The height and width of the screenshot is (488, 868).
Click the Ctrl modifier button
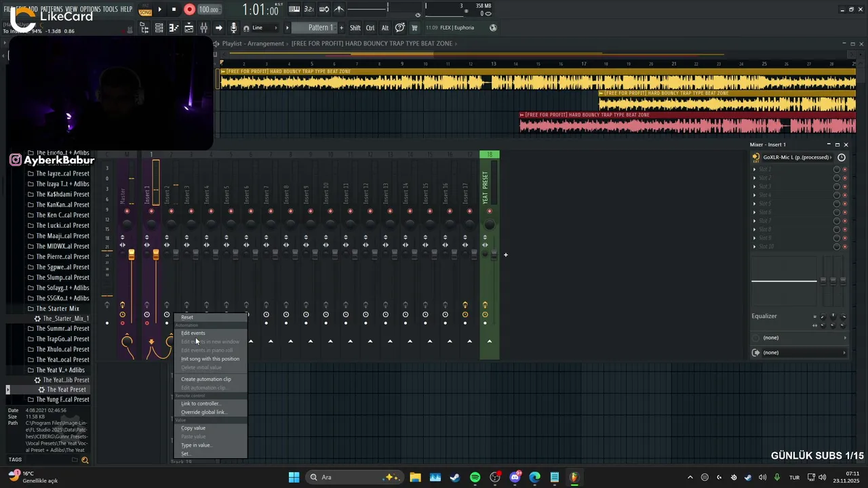point(370,28)
